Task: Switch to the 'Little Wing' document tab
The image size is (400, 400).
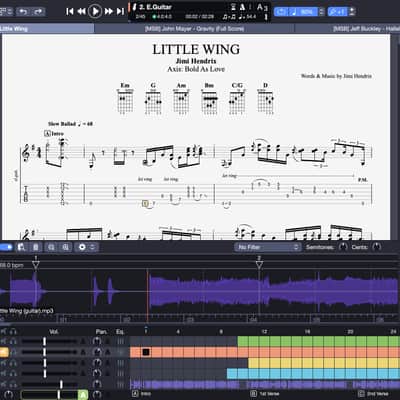Action: (x=47, y=29)
